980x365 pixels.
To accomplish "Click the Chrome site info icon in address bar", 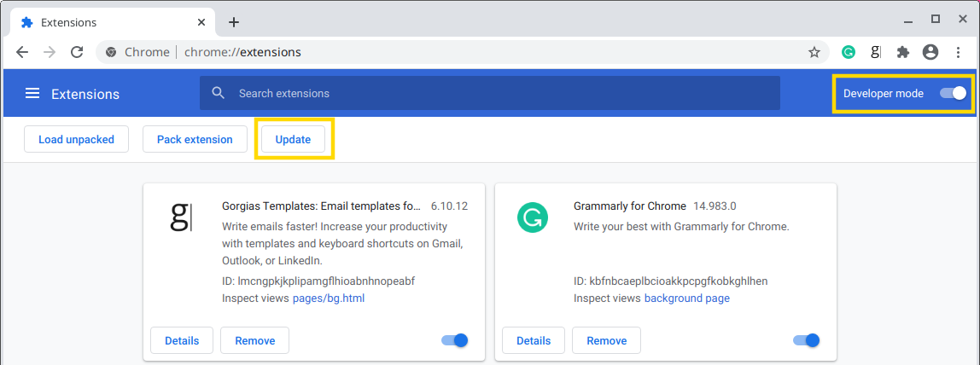I will click(x=111, y=52).
